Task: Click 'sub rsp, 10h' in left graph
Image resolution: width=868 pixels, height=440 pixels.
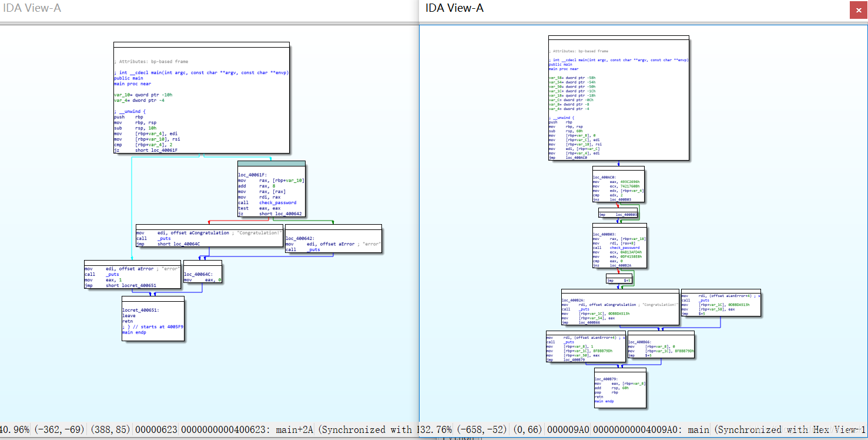Action: (134, 128)
